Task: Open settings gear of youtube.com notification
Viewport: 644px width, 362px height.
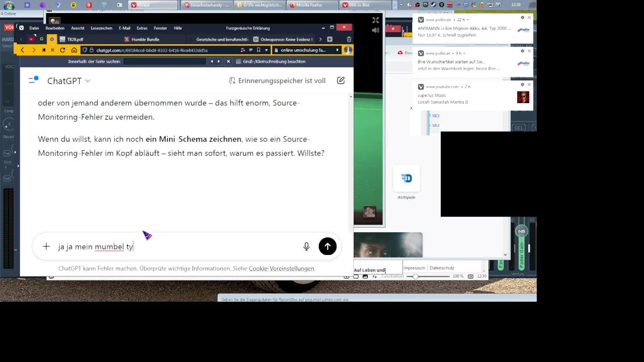Action: tap(522, 84)
